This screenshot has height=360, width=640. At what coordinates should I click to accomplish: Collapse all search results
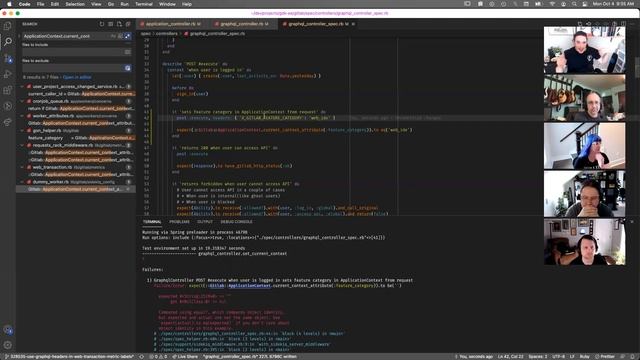point(128,24)
